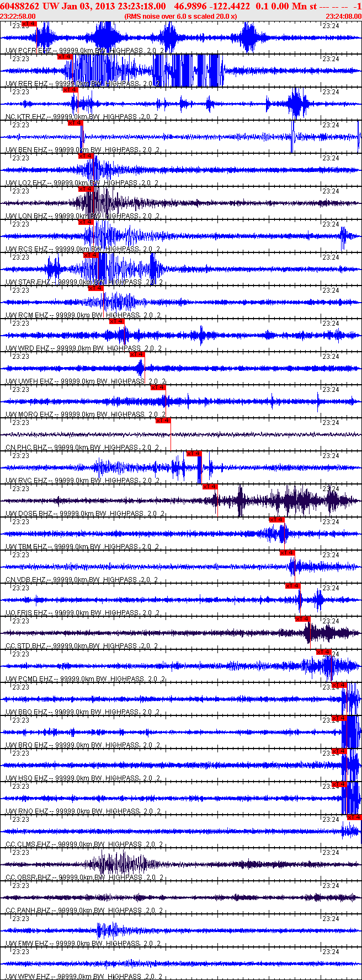
Task: Click the end time 23:24:08.00
Action: pyautogui.click(x=344, y=17)
